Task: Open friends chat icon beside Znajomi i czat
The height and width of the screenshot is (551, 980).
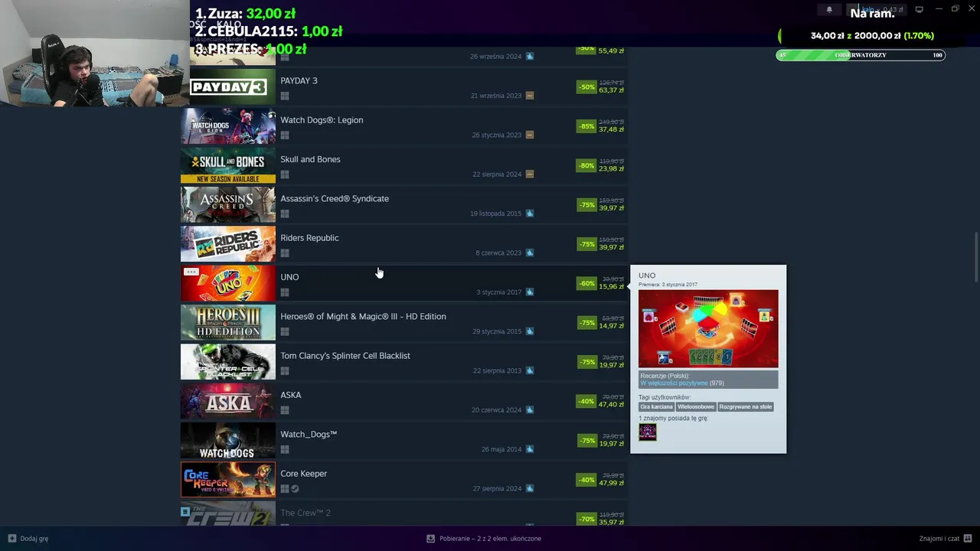Action: 968,538
